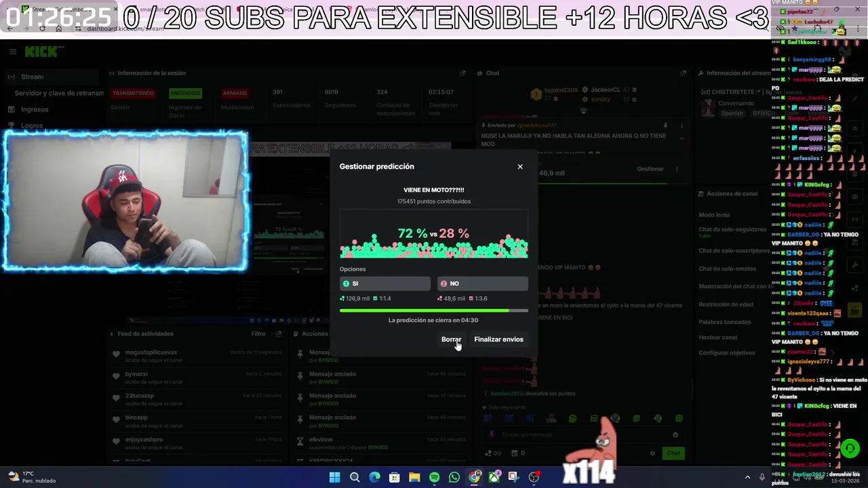Viewport: 868px width, 488px height.
Task: Click the Spanish language tag
Action: coord(732,113)
